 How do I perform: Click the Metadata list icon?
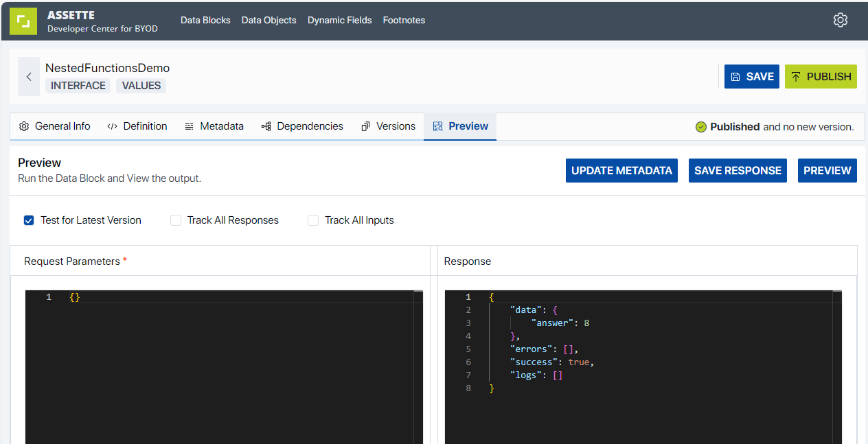click(190, 126)
